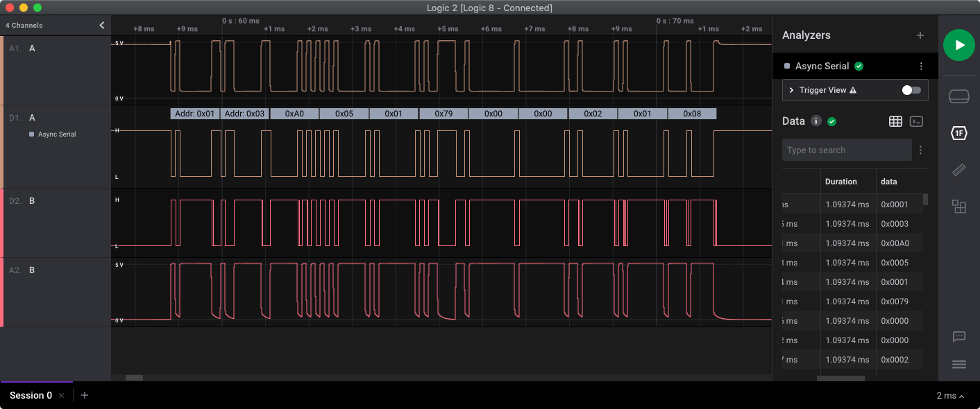Open the Analyzers panel hexagon icon
Image resolution: width=980 pixels, height=409 pixels.
point(958,132)
